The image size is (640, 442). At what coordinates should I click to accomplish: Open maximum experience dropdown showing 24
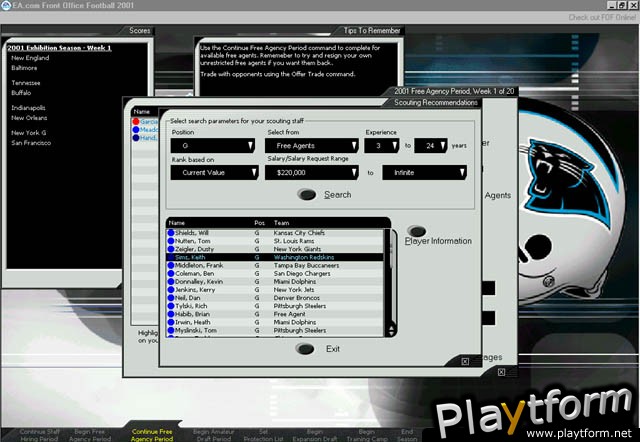click(x=431, y=146)
